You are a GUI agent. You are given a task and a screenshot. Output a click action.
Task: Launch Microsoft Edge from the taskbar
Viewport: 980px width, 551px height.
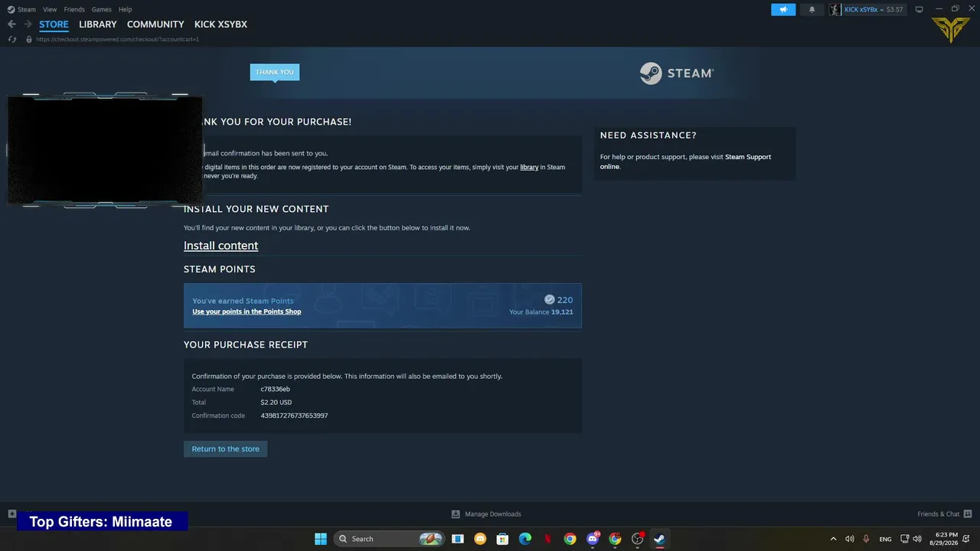524,539
